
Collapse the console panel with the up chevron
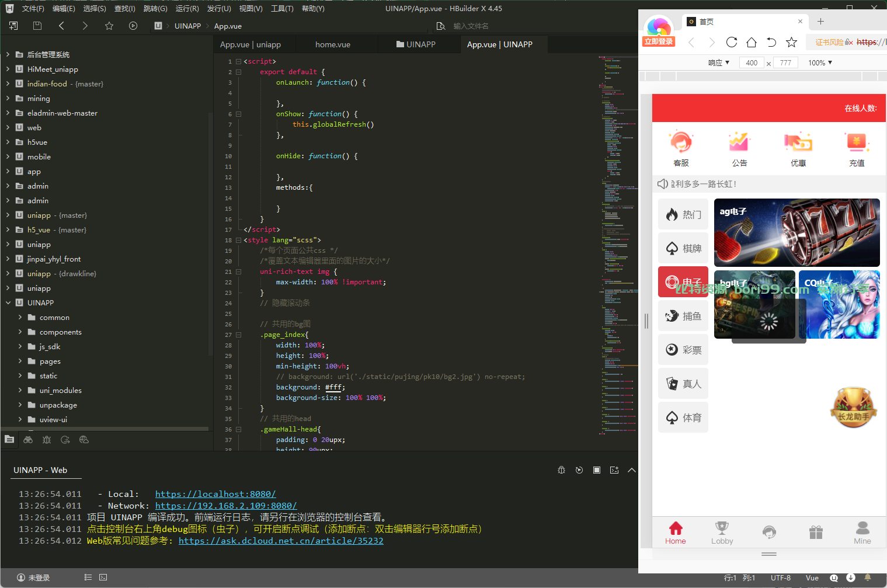(632, 470)
